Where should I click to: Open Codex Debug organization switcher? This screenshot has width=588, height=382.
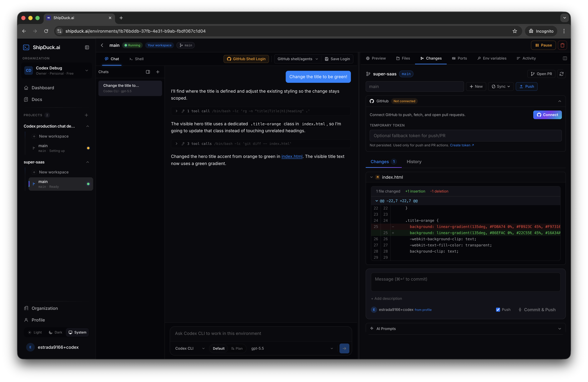(x=57, y=70)
